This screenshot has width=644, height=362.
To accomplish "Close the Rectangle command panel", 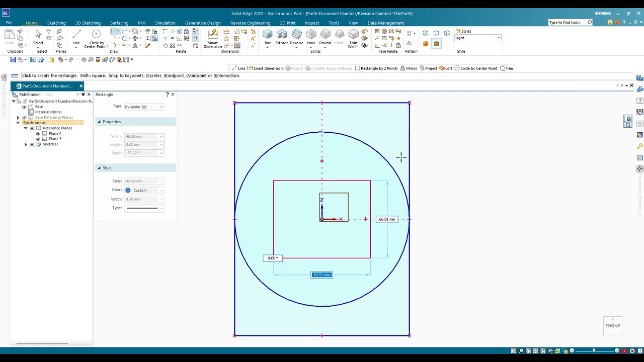I will pyautogui.click(x=173, y=95).
